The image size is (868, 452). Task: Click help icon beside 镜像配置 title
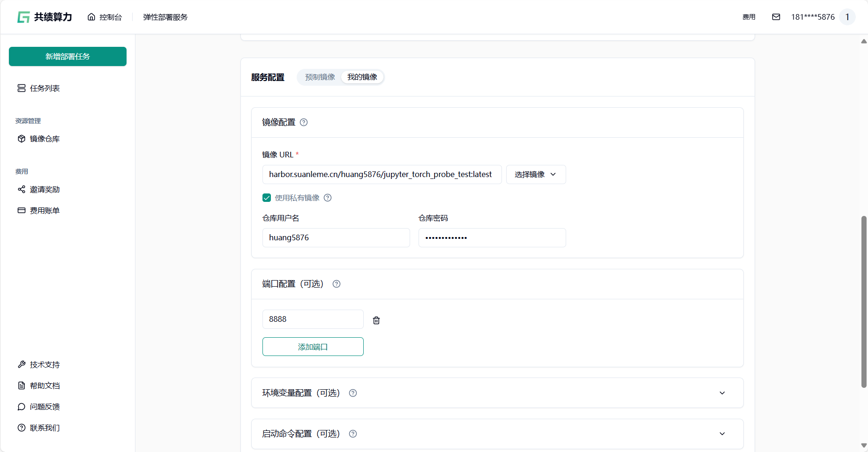304,122
